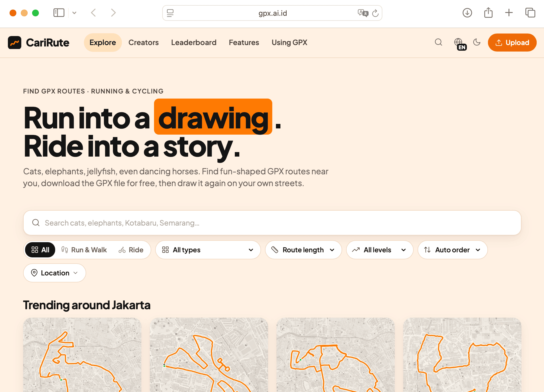
Task: Go forward in browser history
Action: (x=113, y=13)
